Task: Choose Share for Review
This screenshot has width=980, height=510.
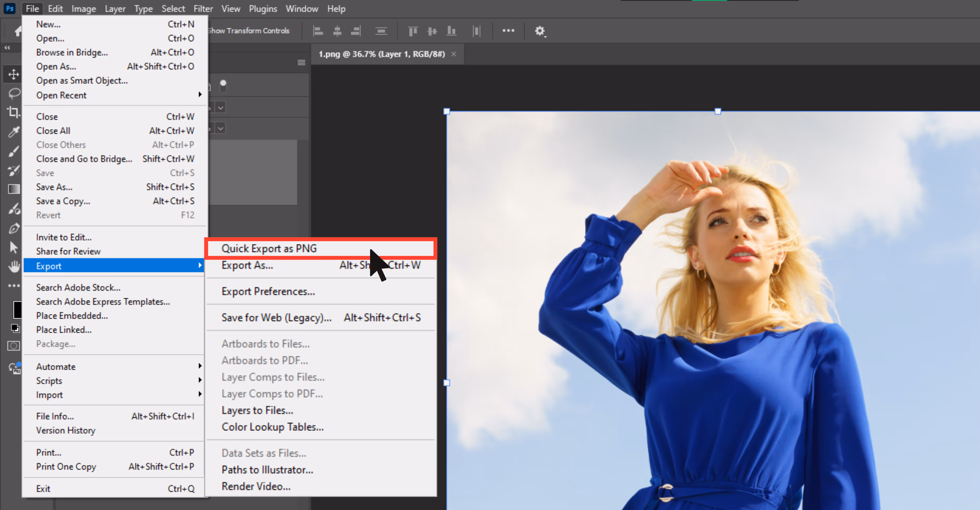Action: 113,251
